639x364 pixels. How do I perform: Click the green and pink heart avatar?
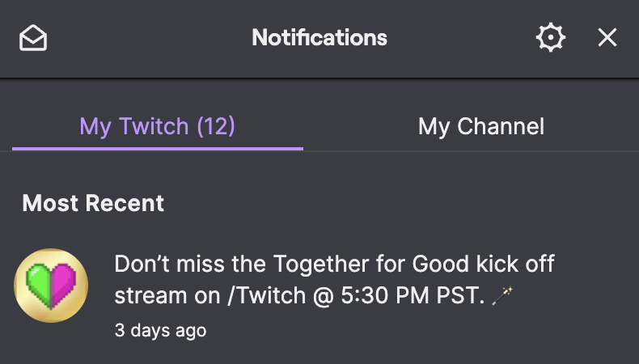(51, 285)
